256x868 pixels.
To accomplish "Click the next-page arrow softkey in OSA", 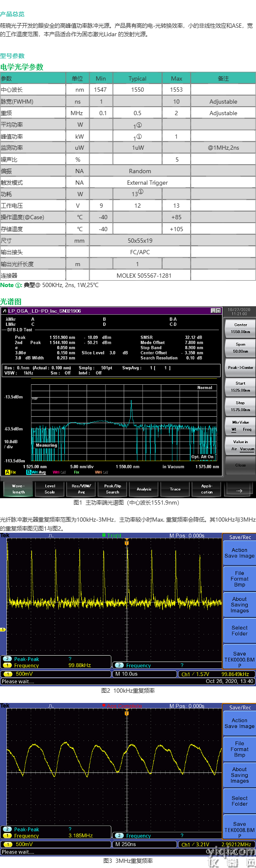I will point(239,489).
